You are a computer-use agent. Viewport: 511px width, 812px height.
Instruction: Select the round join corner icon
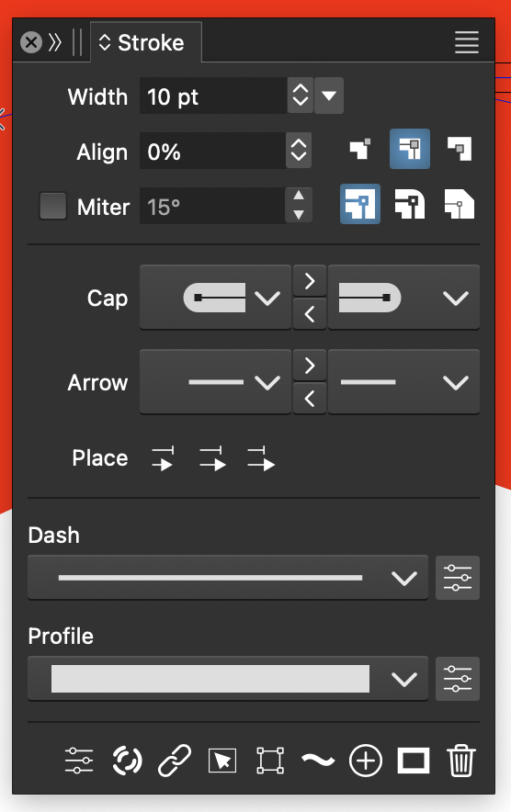click(x=410, y=204)
